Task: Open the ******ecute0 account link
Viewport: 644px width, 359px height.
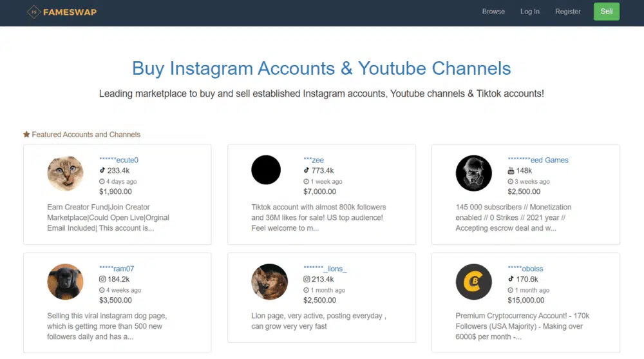Action: pyautogui.click(x=119, y=160)
